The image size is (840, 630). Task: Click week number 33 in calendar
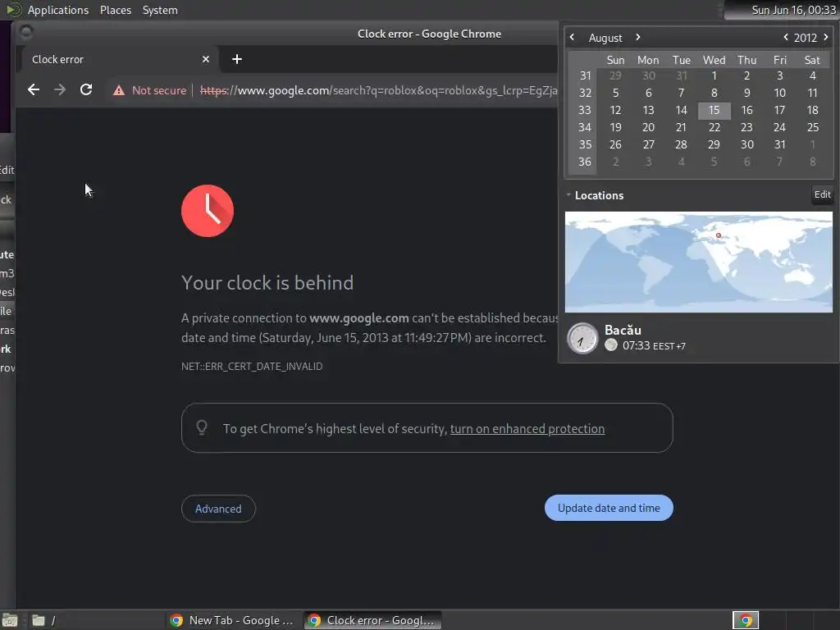(584, 111)
